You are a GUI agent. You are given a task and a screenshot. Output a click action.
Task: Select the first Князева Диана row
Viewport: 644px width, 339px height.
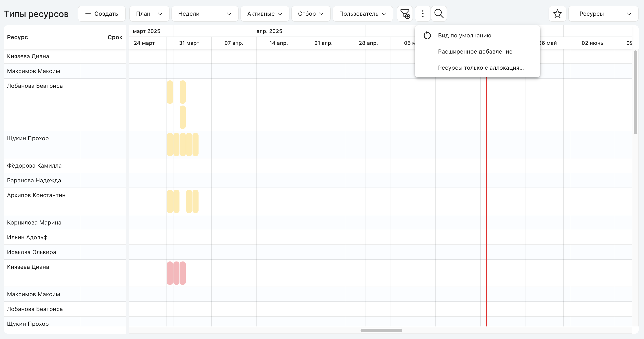tap(65, 56)
